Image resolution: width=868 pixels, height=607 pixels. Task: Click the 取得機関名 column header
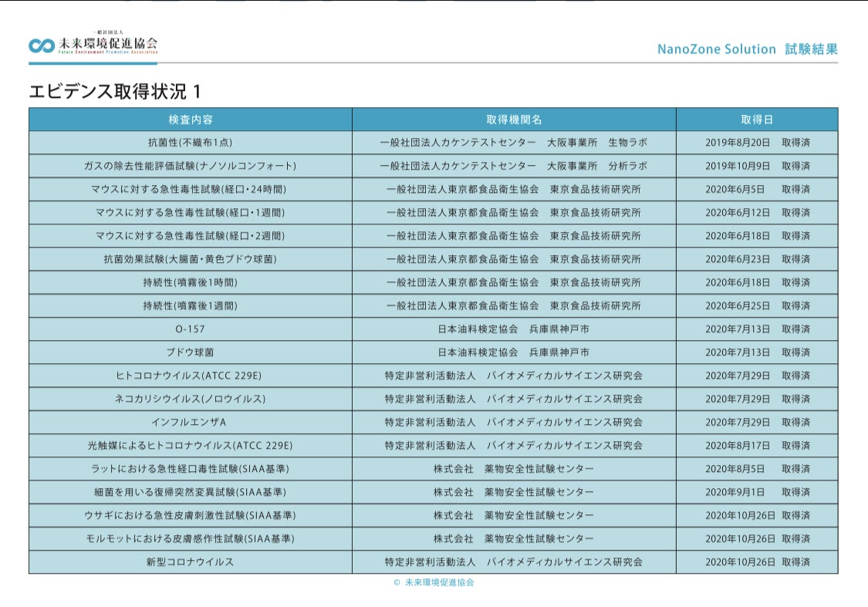click(514, 120)
